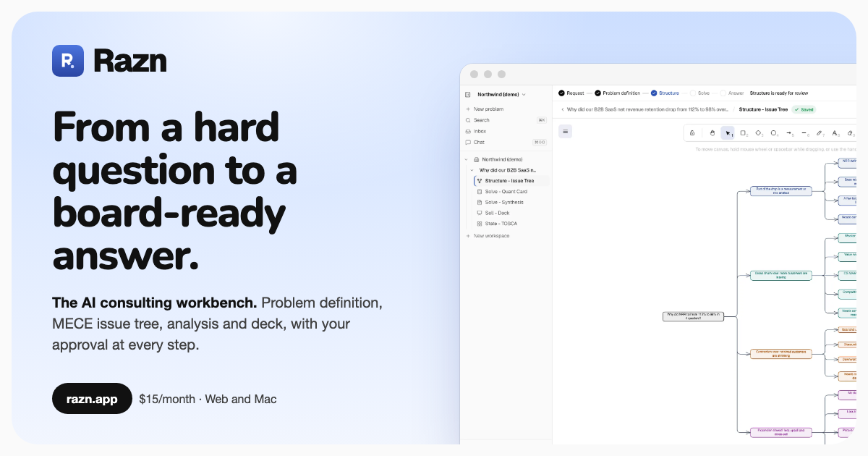This screenshot has height=456, width=868.
Task: Select the Hand pan tool
Action: [x=712, y=132]
